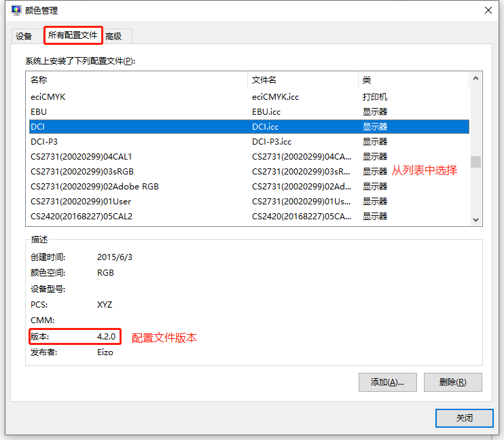
Task: Click the creation date value 2015/6/3
Action: click(115, 257)
